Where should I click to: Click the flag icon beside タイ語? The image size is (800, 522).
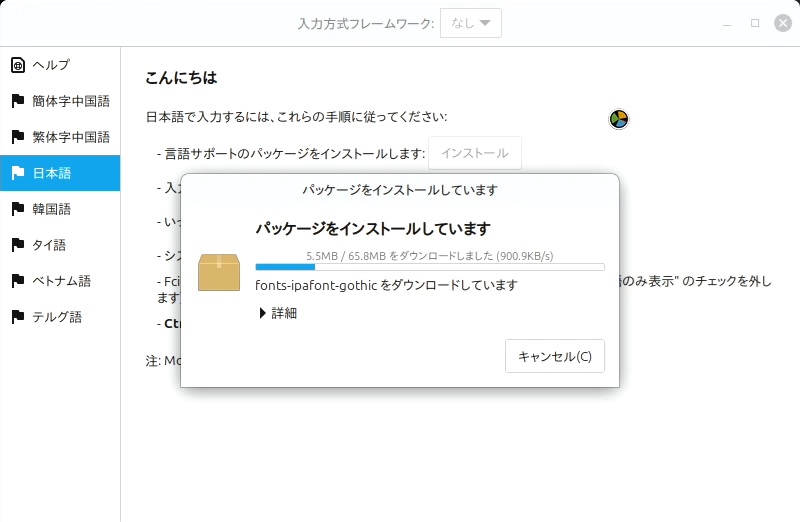[17, 245]
